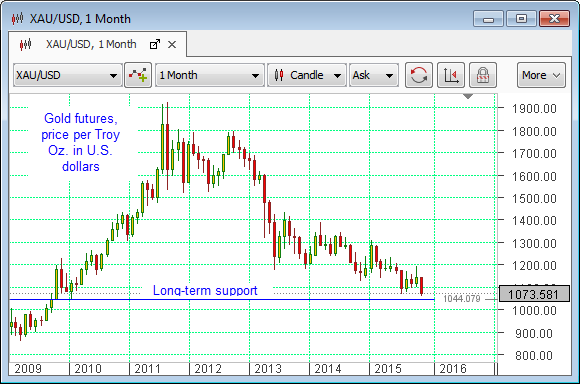Click the gray triangle marker above the chart
The image size is (580, 384).
coord(468,97)
